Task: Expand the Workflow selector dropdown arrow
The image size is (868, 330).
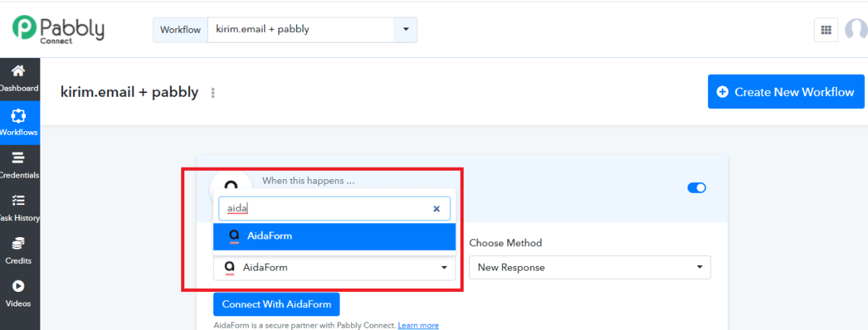Action: click(x=405, y=30)
